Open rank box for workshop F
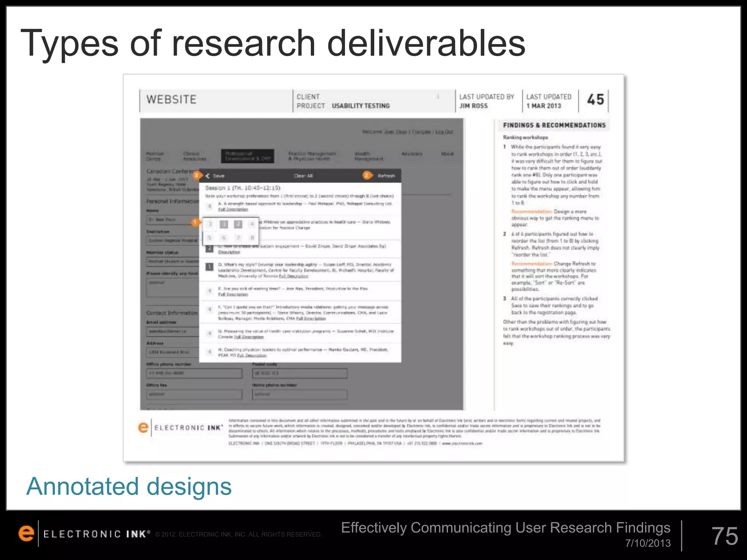 (209, 309)
